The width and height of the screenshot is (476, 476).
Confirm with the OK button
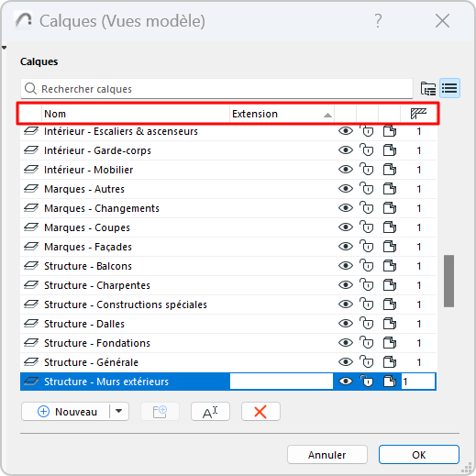[419, 455]
